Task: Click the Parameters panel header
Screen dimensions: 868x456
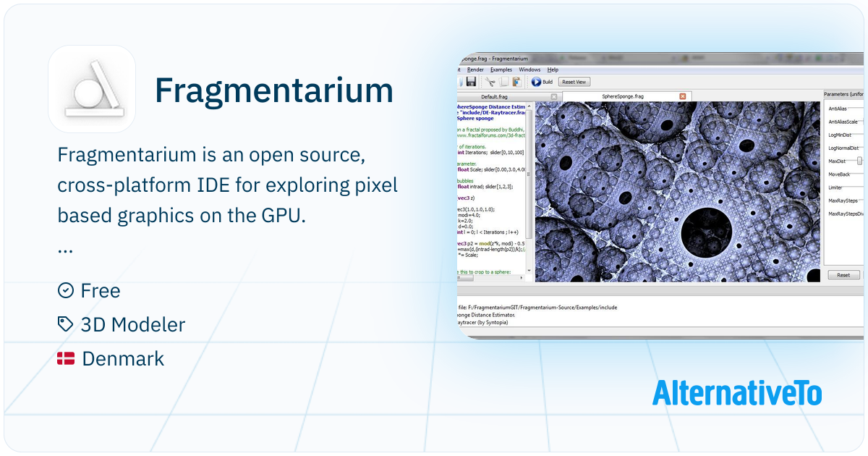Action: tap(843, 93)
